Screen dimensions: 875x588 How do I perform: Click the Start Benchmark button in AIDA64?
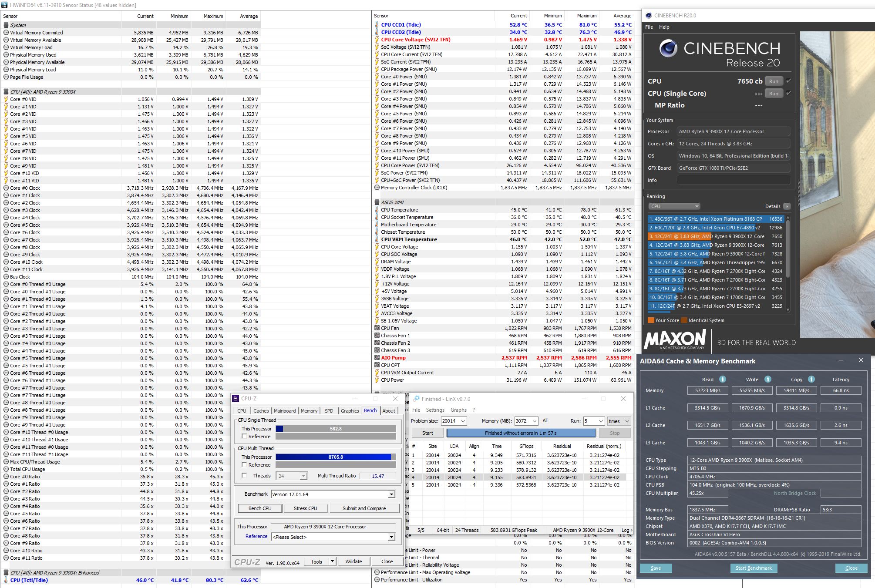pos(753,568)
